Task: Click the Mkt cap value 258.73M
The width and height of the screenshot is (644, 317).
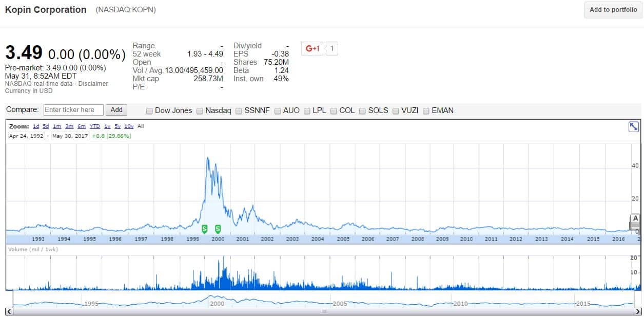Action: click(207, 79)
